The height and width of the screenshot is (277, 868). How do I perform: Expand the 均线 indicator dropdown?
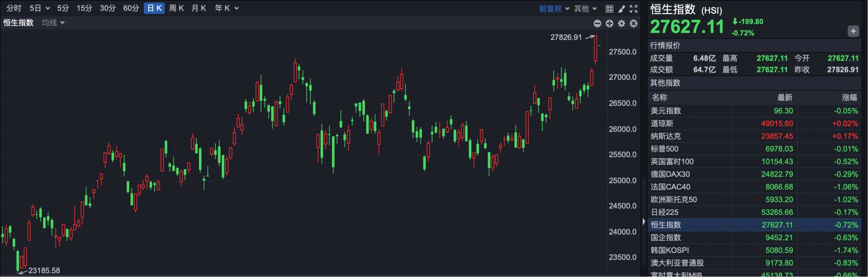pyautogui.click(x=53, y=23)
